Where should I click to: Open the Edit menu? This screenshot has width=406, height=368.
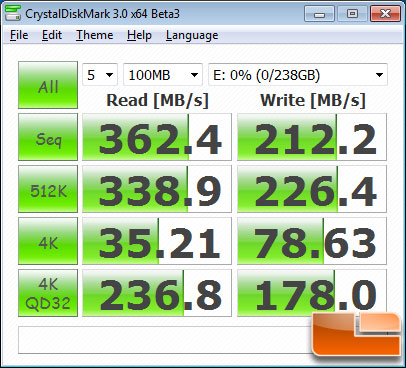point(52,35)
